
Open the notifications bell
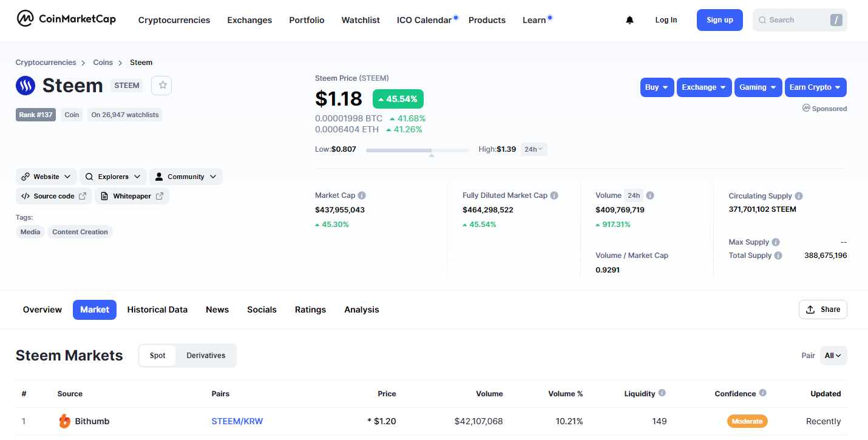click(x=629, y=20)
